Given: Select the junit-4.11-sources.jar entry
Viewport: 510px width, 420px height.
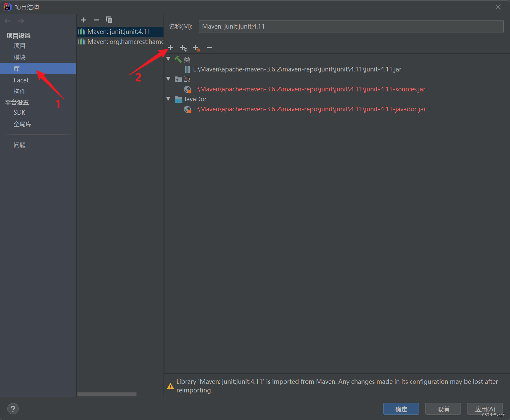Looking at the screenshot, I should 309,89.
